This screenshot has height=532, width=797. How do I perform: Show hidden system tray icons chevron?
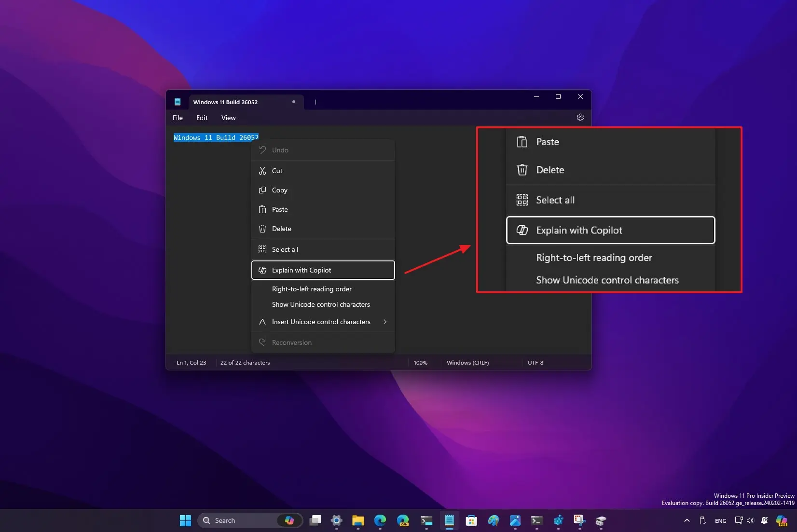click(687, 520)
